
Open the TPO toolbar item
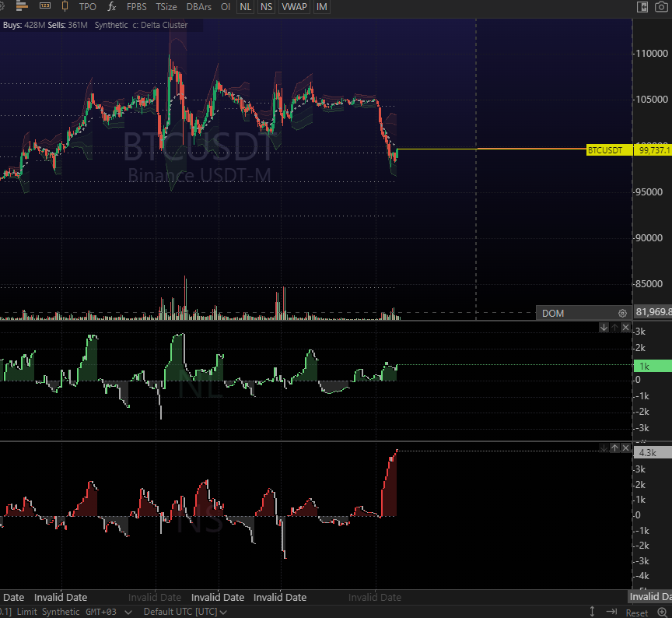(87, 7)
